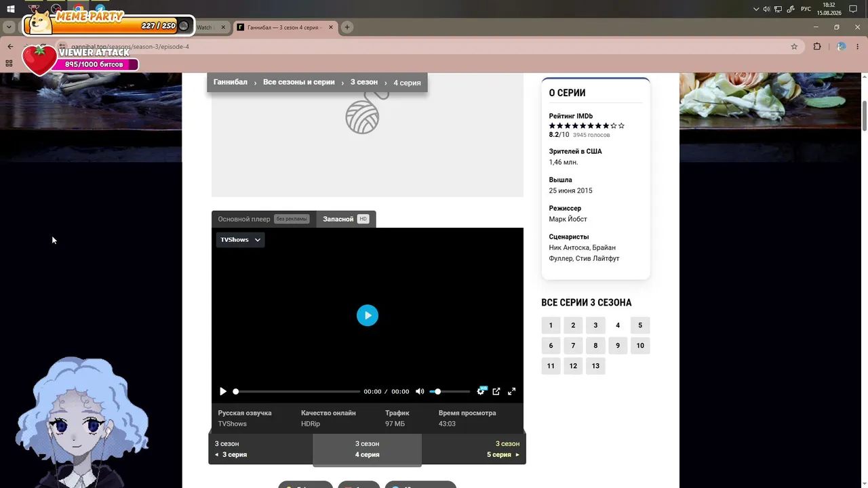Open episode 10 in the season list

640,346
